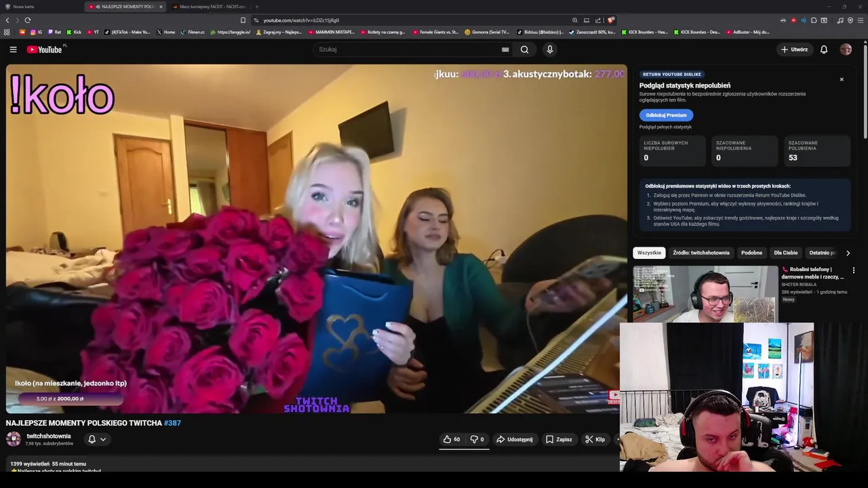The width and height of the screenshot is (868, 488).
Task: Go back in browser history
Action: pos(7,20)
